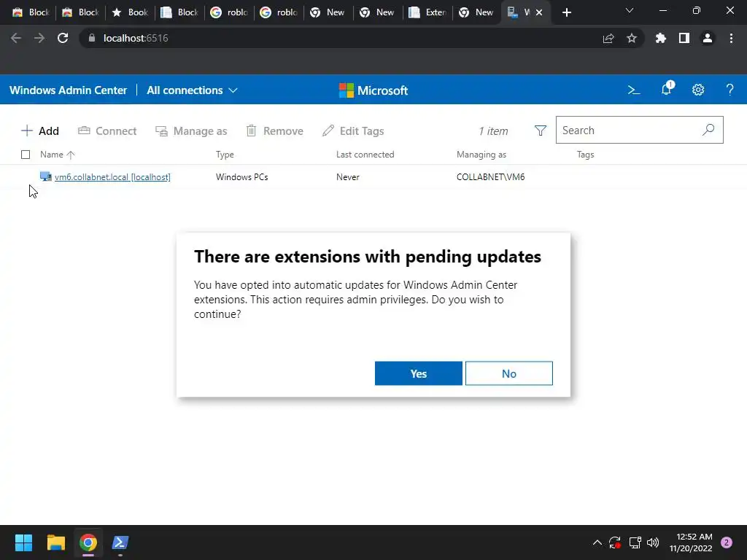Open the help question mark icon

[729, 90]
